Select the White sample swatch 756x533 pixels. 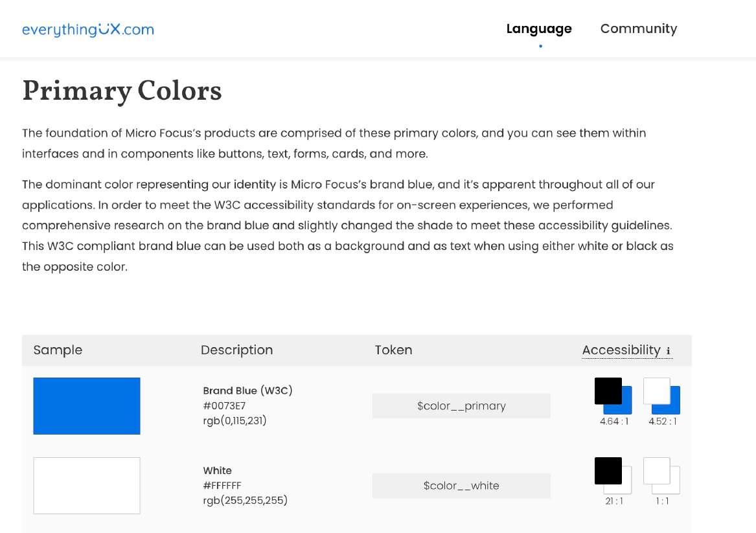click(87, 486)
